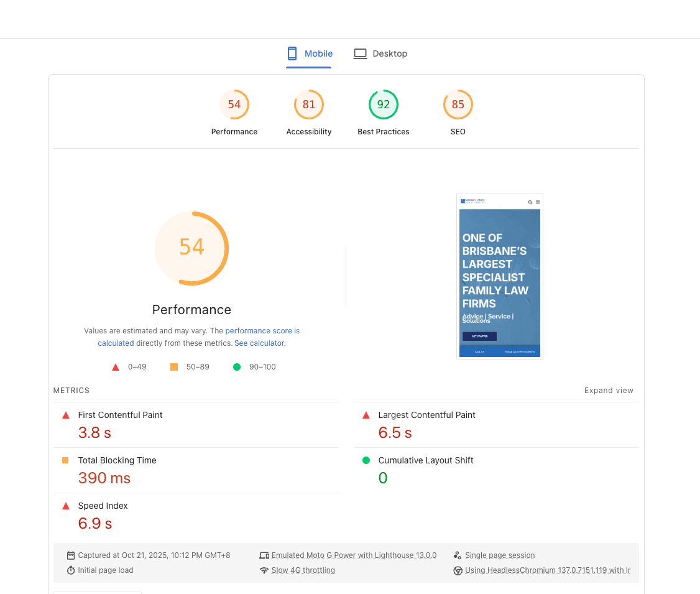Click the page screenshot thumbnail

pyautogui.click(x=499, y=276)
